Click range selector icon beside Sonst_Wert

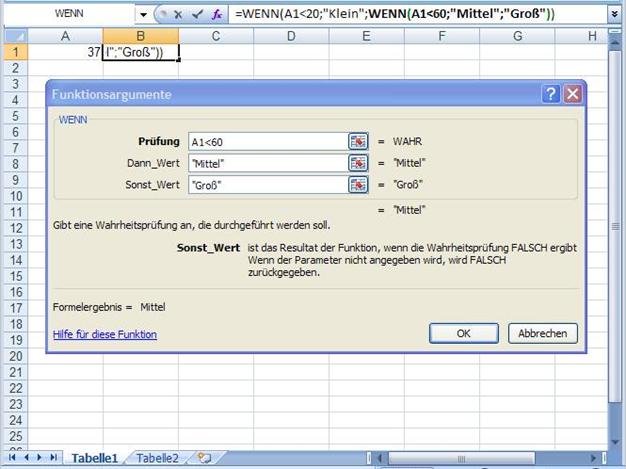point(358,185)
